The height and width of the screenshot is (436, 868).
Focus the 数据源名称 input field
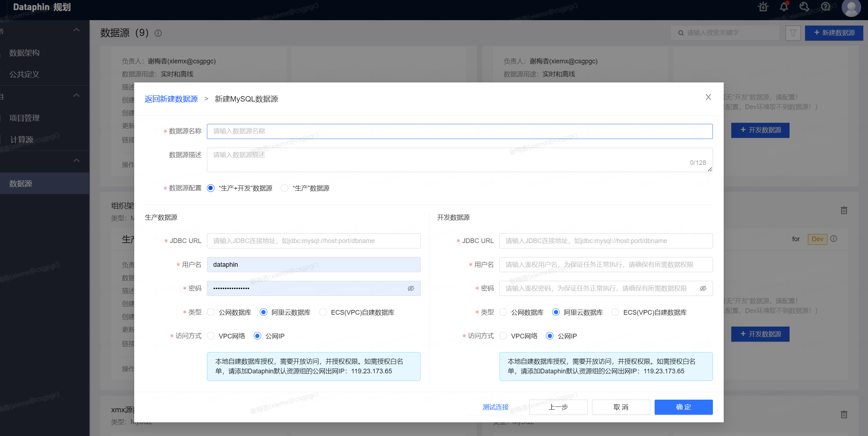click(x=460, y=131)
